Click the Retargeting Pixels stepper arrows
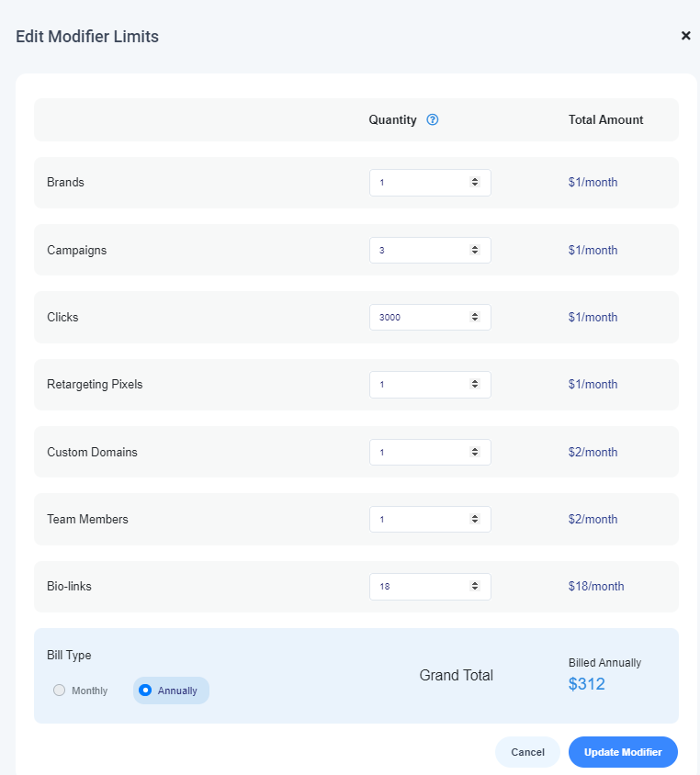 [475, 385]
